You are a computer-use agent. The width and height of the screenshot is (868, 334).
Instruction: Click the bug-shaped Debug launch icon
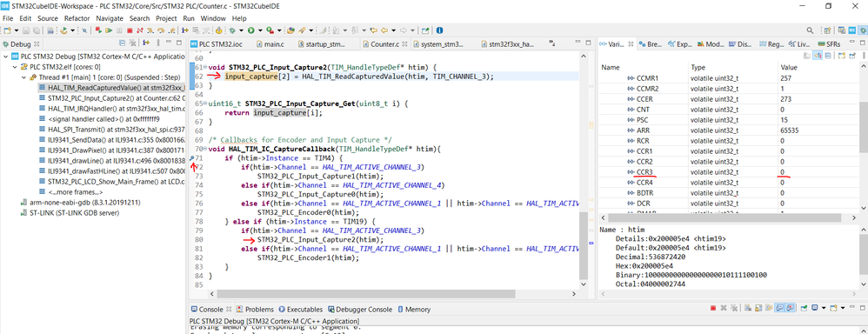point(232,30)
